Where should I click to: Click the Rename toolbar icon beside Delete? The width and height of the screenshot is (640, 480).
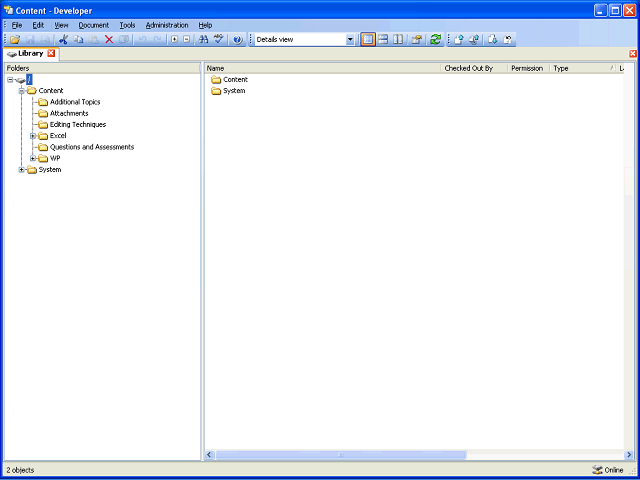[124, 40]
